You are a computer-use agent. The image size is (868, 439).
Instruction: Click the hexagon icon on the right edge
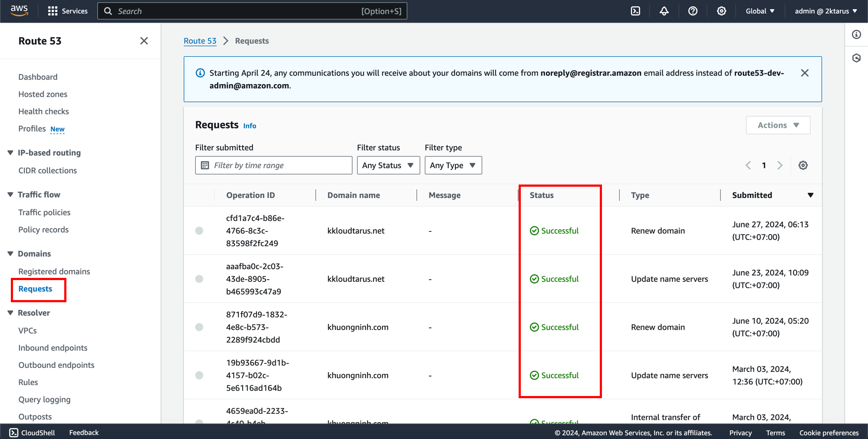[x=856, y=58]
